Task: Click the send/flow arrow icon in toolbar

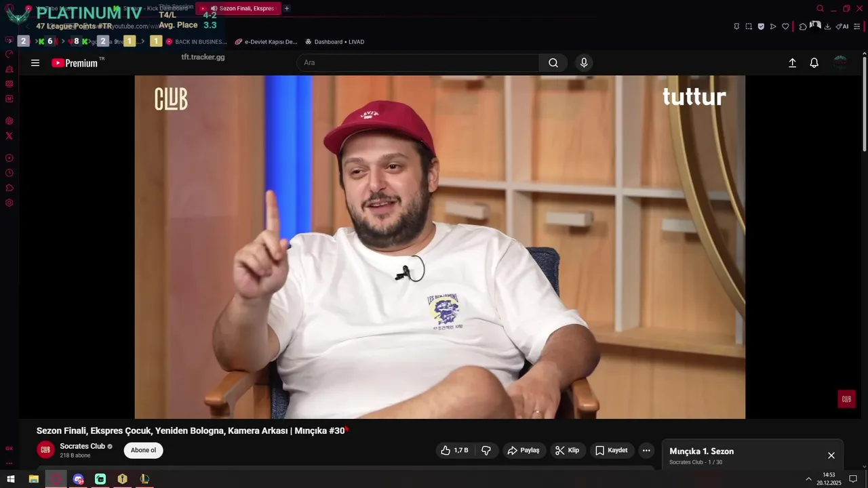Action: pos(773,26)
